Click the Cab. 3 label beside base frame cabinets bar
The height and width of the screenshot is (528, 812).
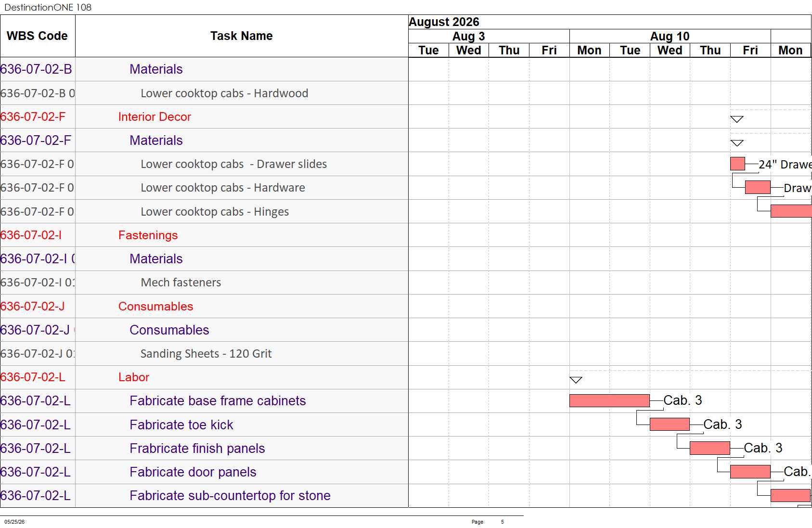pyautogui.click(x=683, y=400)
